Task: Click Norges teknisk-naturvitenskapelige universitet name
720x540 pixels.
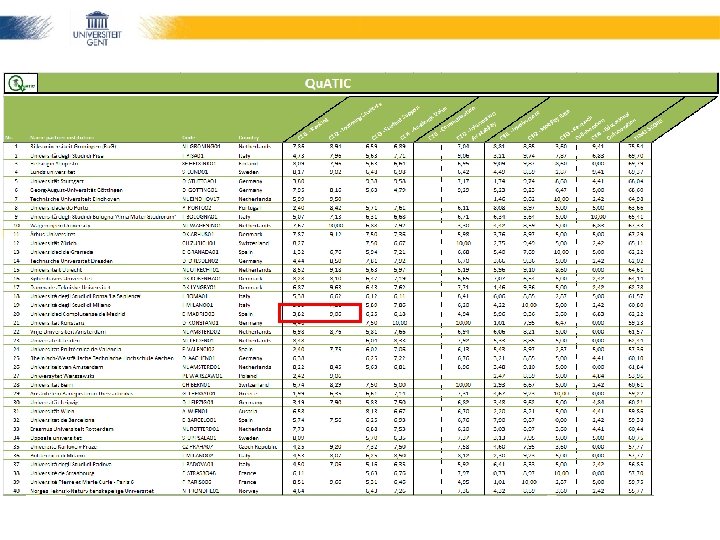Action: click(92, 491)
